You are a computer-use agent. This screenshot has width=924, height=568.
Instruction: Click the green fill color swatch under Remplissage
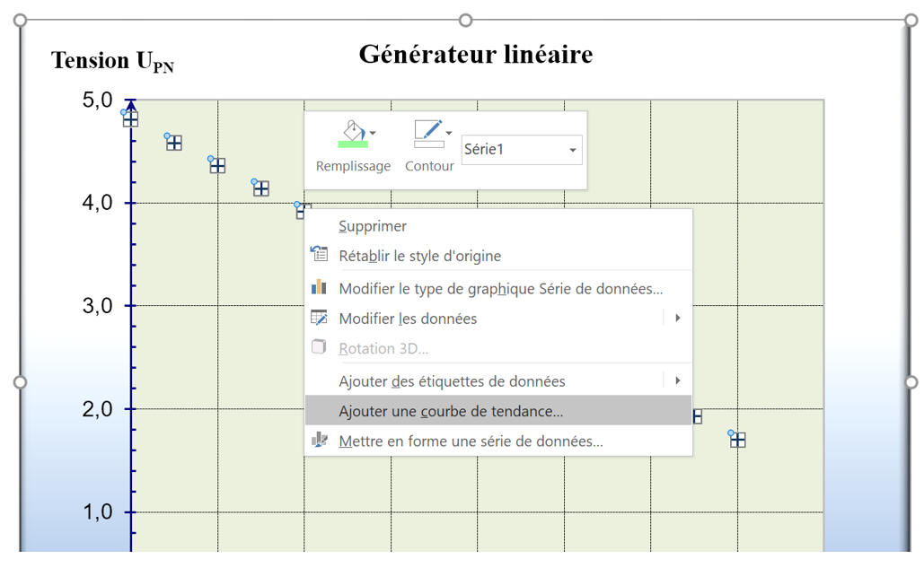353,144
